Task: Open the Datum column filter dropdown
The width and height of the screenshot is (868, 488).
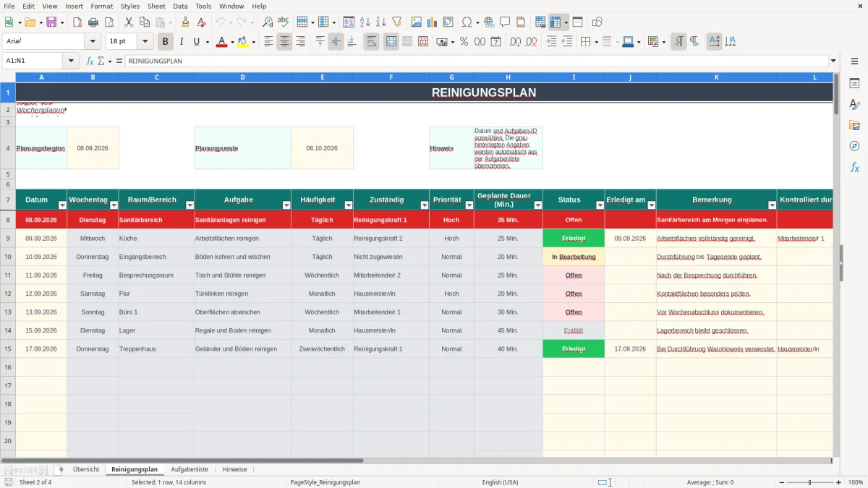Action: (62, 205)
